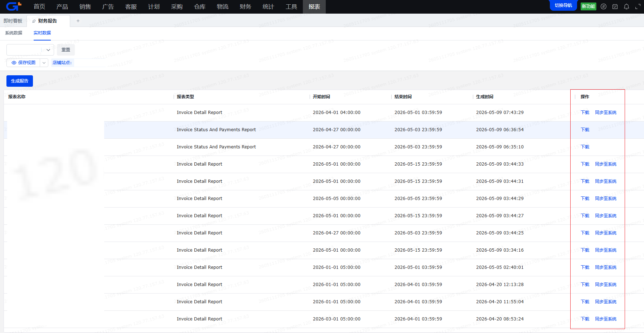
Task: Open the calendar task icon
Action: point(615,6)
